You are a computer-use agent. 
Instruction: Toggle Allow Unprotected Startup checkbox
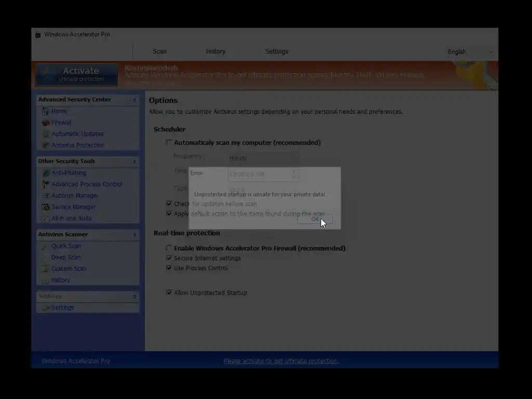coord(169,292)
